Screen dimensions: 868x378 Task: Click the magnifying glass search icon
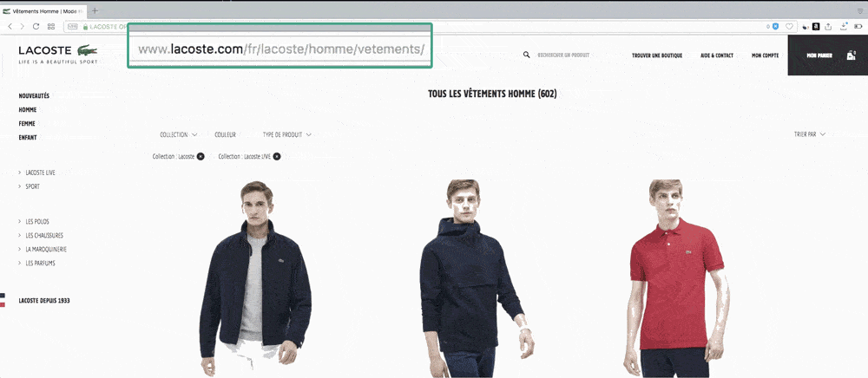coord(527,55)
